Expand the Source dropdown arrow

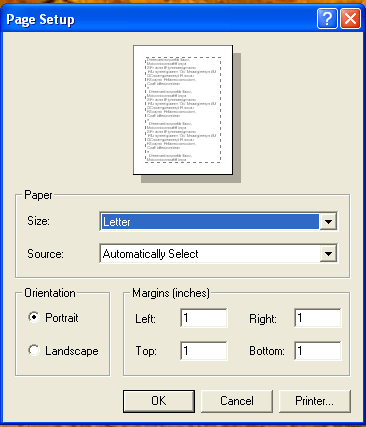click(328, 254)
